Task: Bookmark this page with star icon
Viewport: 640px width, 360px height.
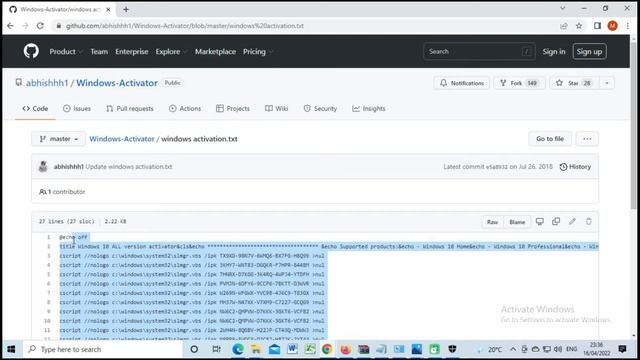Action: [x=579, y=26]
